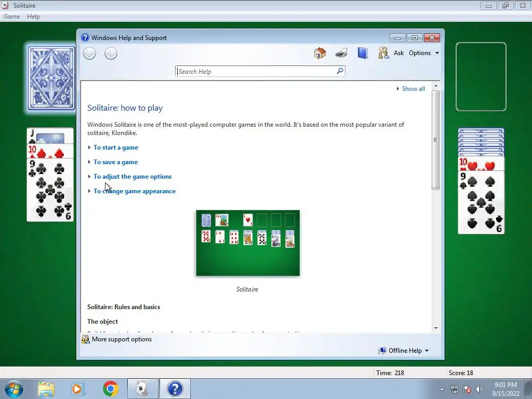Open the Game menu in Solitaire
This screenshot has height=399, width=532.
[x=11, y=17]
